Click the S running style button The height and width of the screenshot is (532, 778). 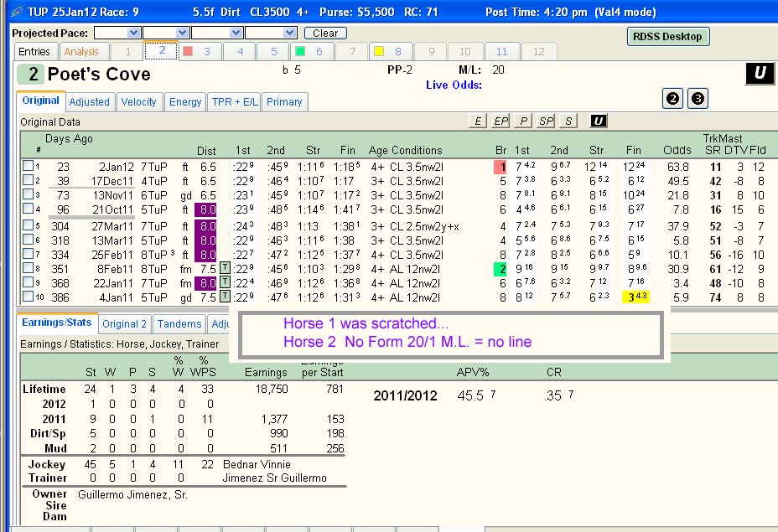tap(568, 121)
